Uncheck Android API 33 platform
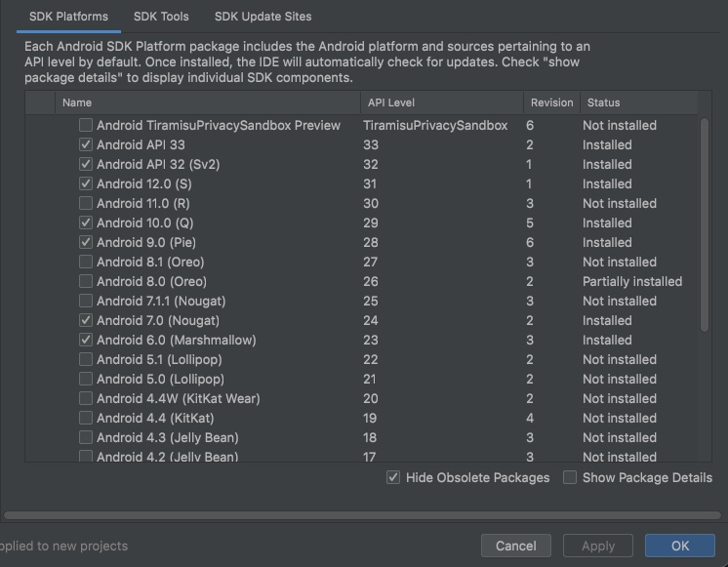 [86, 145]
